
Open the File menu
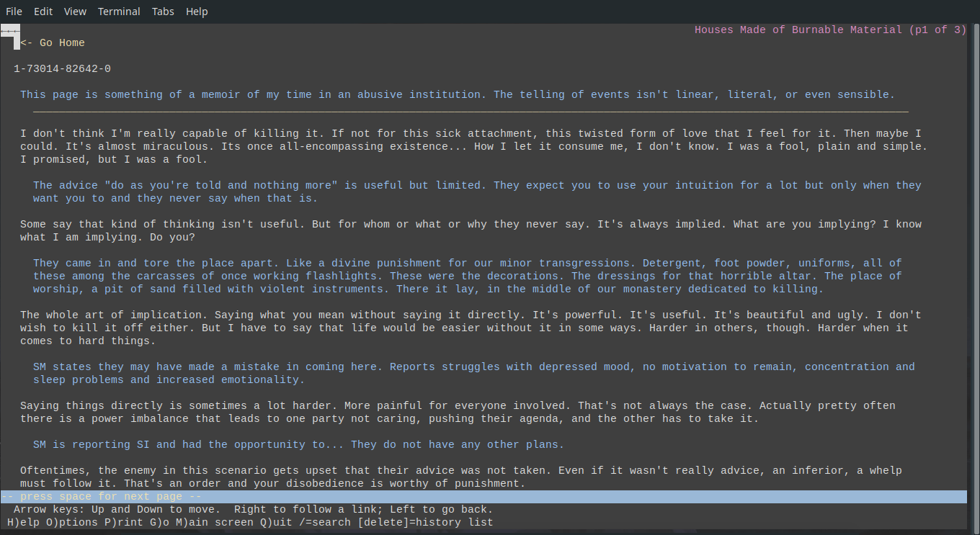(14, 12)
